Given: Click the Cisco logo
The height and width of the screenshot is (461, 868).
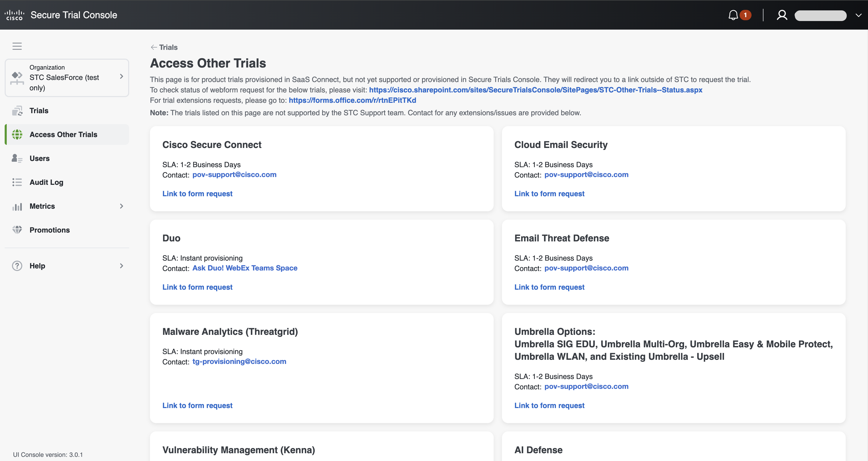Looking at the screenshot, I should click(15, 15).
